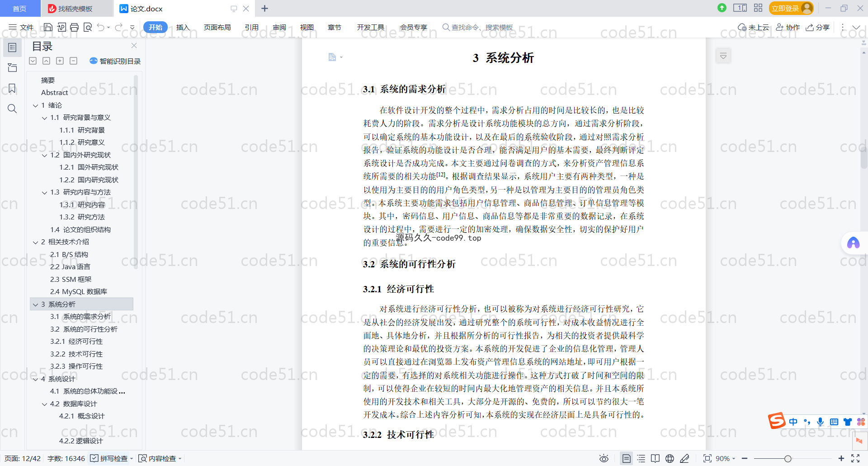Collapse the 1.1 研究背景与意义 node
The width and height of the screenshot is (868, 466).
pos(44,118)
